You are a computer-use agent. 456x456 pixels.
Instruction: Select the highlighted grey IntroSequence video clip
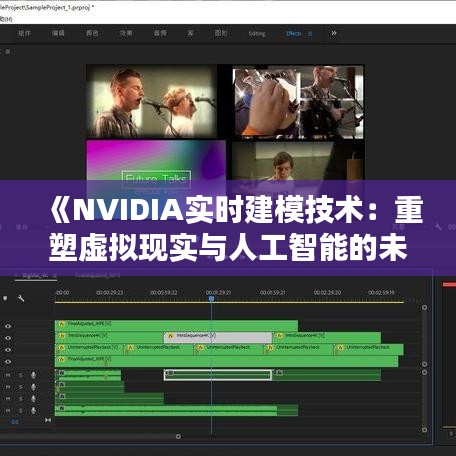pyautogui.click(x=218, y=337)
